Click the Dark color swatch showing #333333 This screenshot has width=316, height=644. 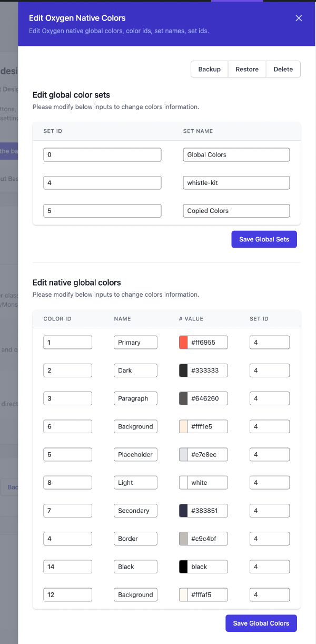[x=183, y=370]
